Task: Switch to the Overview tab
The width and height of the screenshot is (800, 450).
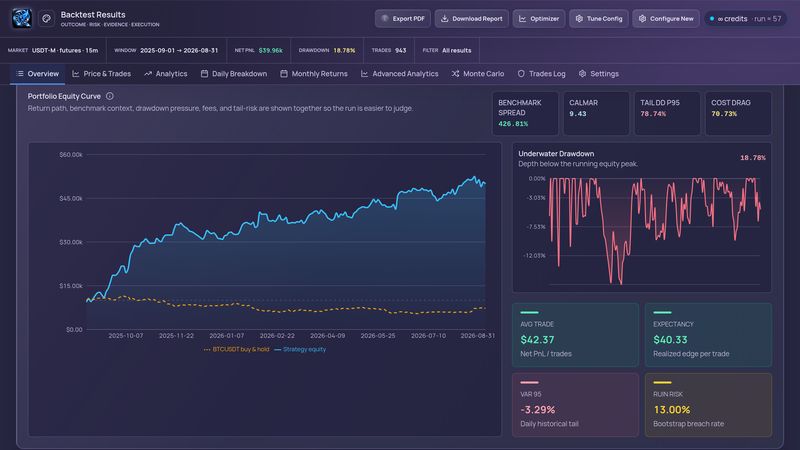Action: tap(37, 74)
